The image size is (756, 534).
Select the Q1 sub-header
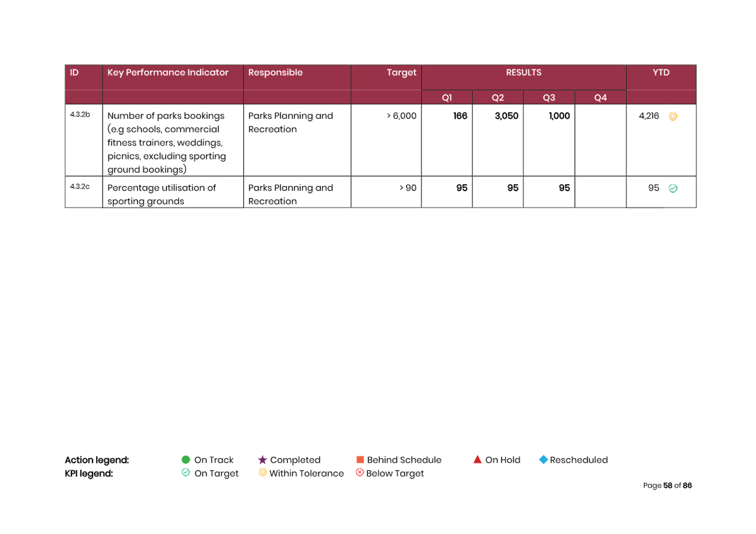[x=447, y=97]
